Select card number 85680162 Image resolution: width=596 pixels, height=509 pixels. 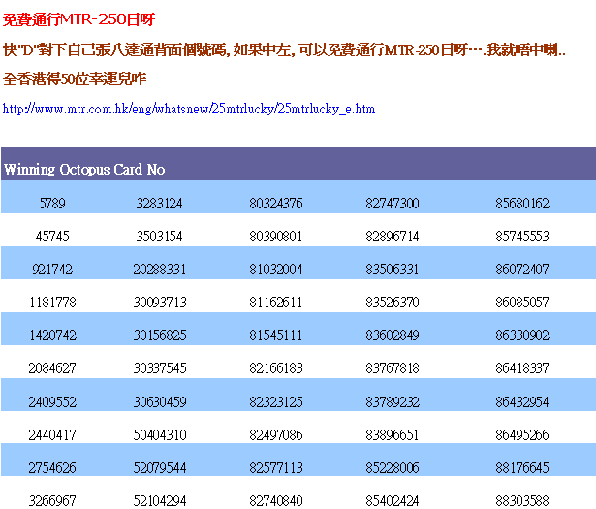pos(522,203)
